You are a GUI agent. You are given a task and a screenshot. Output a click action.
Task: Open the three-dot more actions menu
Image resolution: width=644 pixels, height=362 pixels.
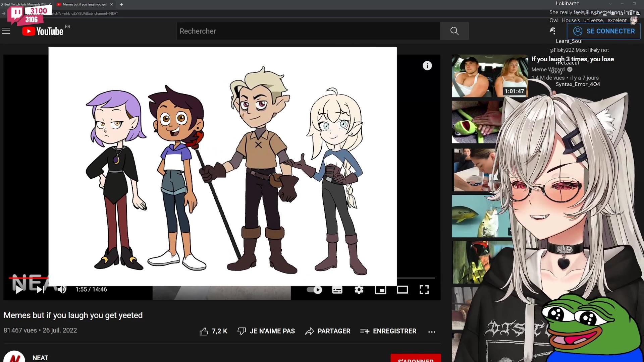[432, 331]
